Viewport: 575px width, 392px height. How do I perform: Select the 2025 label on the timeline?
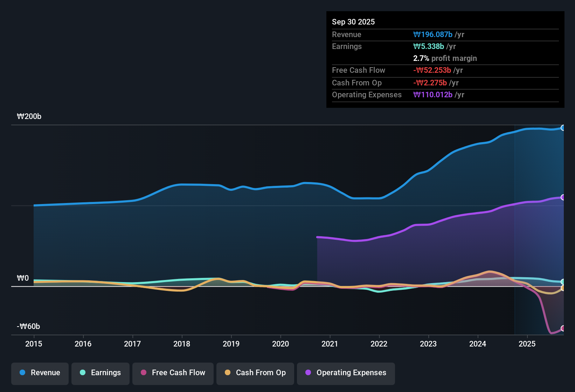tap(527, 344)
